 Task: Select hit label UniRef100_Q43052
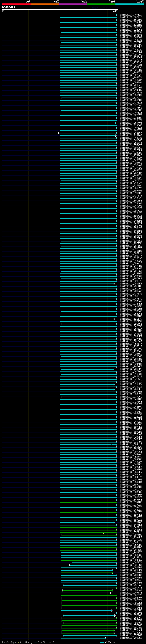pos(131,161)
